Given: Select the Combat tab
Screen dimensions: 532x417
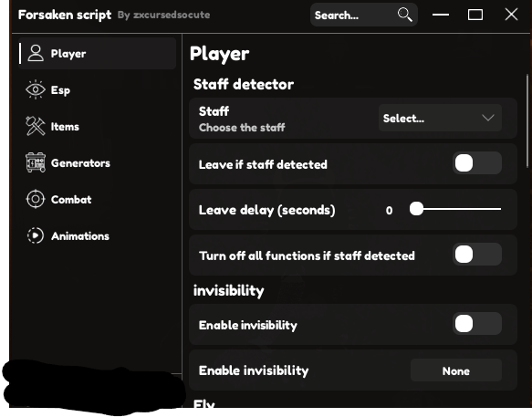Looking at the screenshot, I should [98, 199].
